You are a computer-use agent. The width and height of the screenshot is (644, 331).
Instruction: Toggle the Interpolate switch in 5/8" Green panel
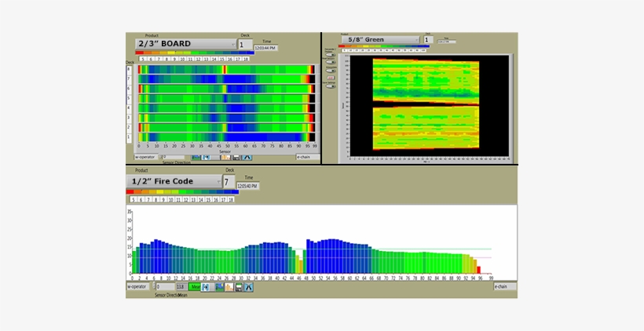(x=331, y=71)
